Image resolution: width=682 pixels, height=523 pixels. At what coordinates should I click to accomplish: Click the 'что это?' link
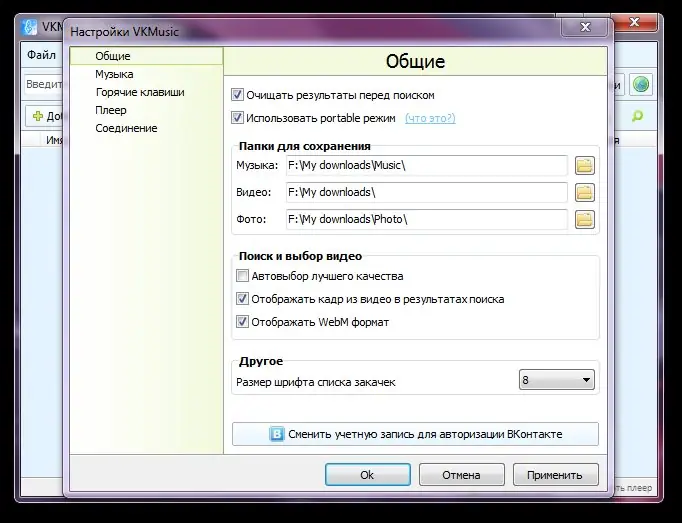430,118
